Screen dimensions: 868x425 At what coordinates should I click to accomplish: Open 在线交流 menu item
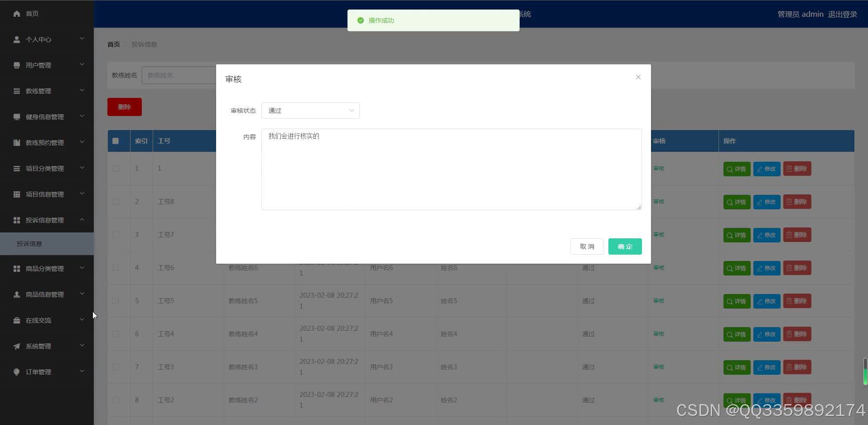[x=47, y=320]
